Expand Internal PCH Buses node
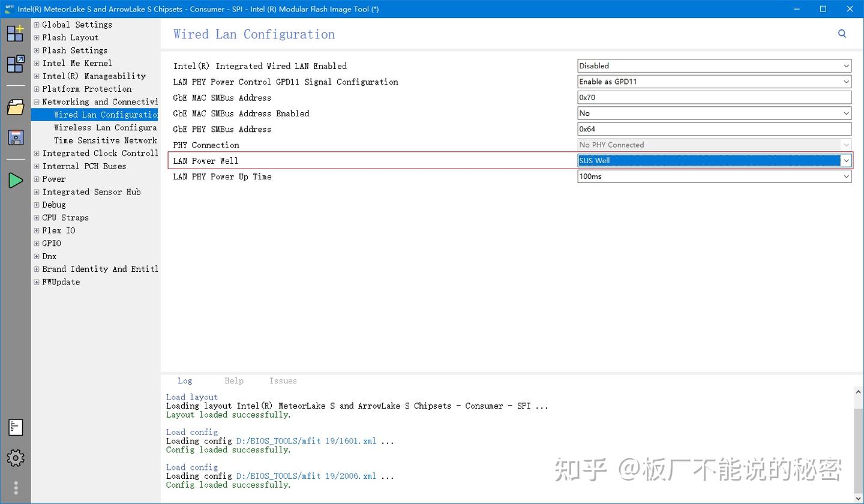Screen dimensions: 864x504 (37, 166)
